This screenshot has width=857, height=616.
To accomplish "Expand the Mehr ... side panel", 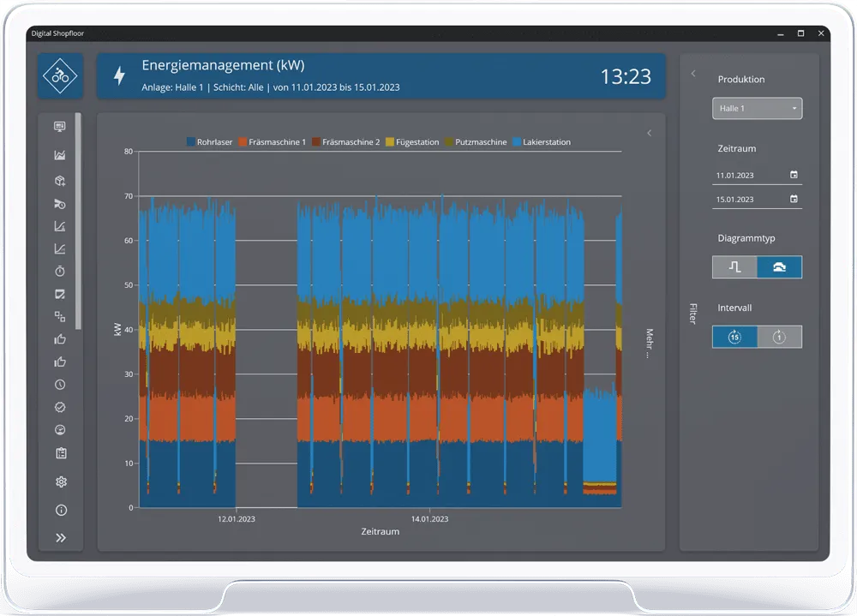I will [650, 343].
